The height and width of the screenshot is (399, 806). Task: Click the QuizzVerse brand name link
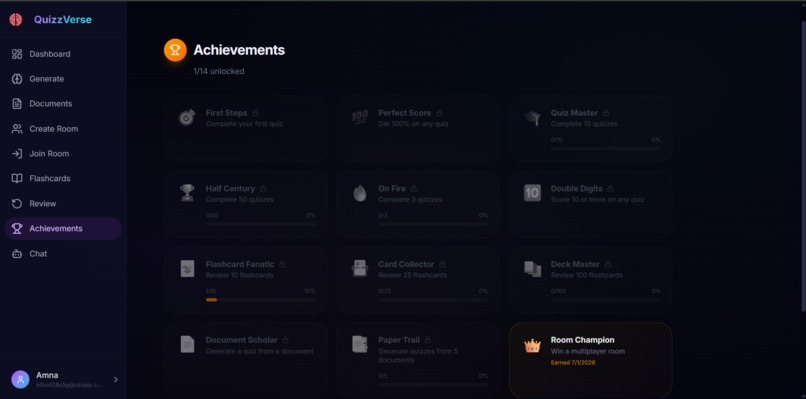click(63, 20)
